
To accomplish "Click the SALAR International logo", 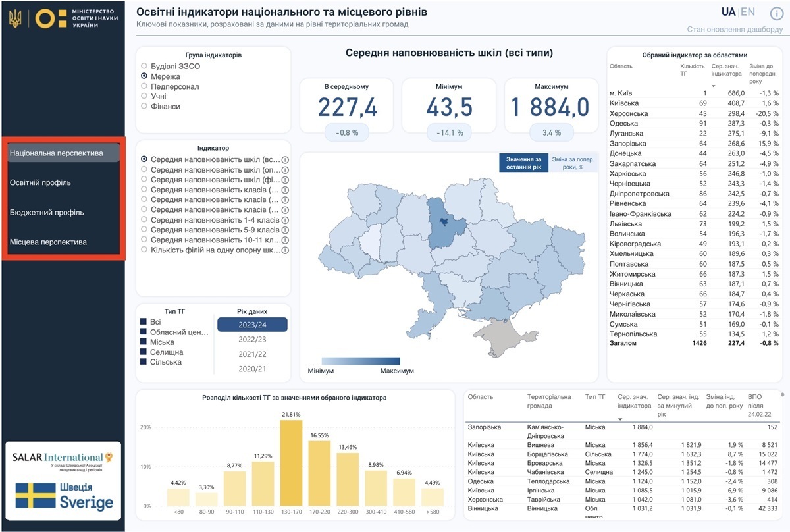I will click(x=63, y=460).
